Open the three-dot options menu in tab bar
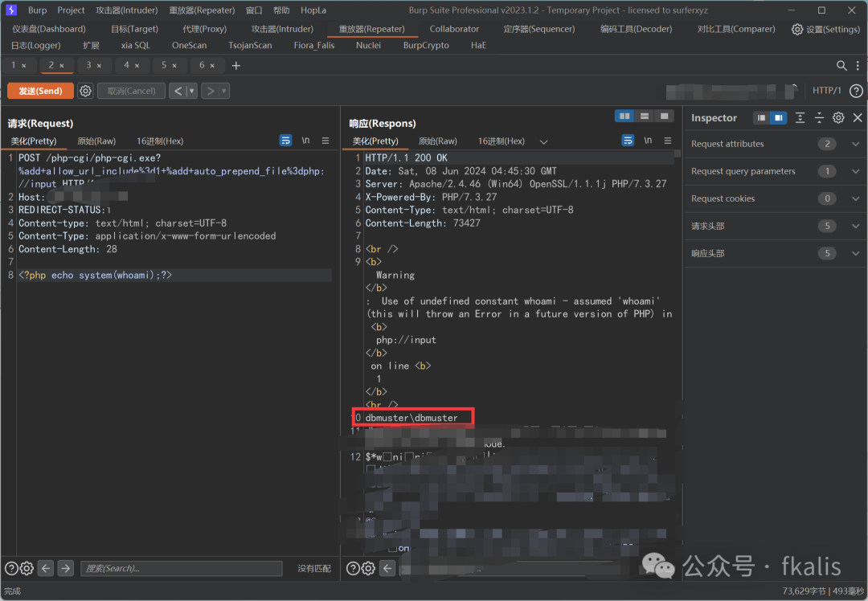Viewport: 868px width, 601px height. (858, 65)
